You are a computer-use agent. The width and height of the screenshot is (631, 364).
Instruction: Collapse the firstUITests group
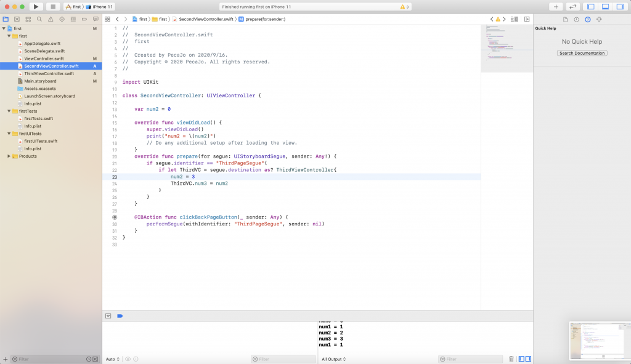9,134
